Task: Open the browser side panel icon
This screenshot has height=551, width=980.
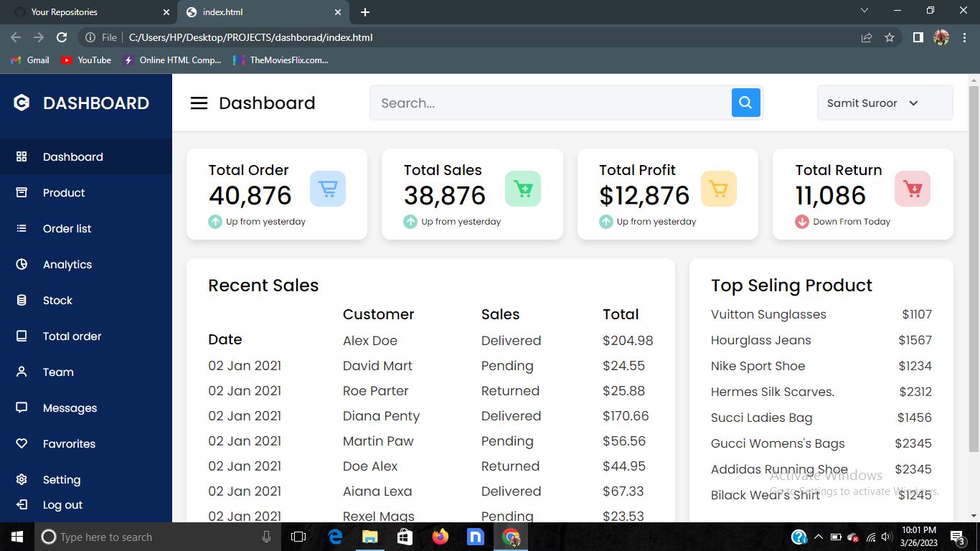Action: click(x=918, y=37)
